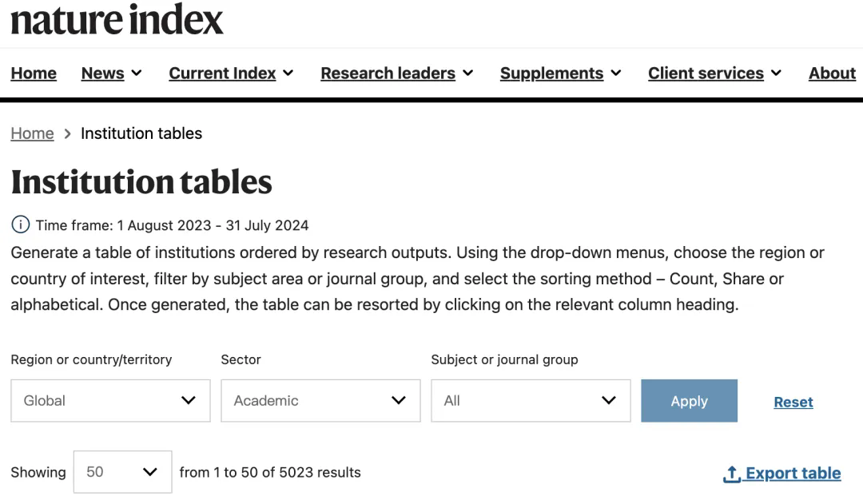
Task: Expand the Research leaders menu
Action: tap(396, 73)
